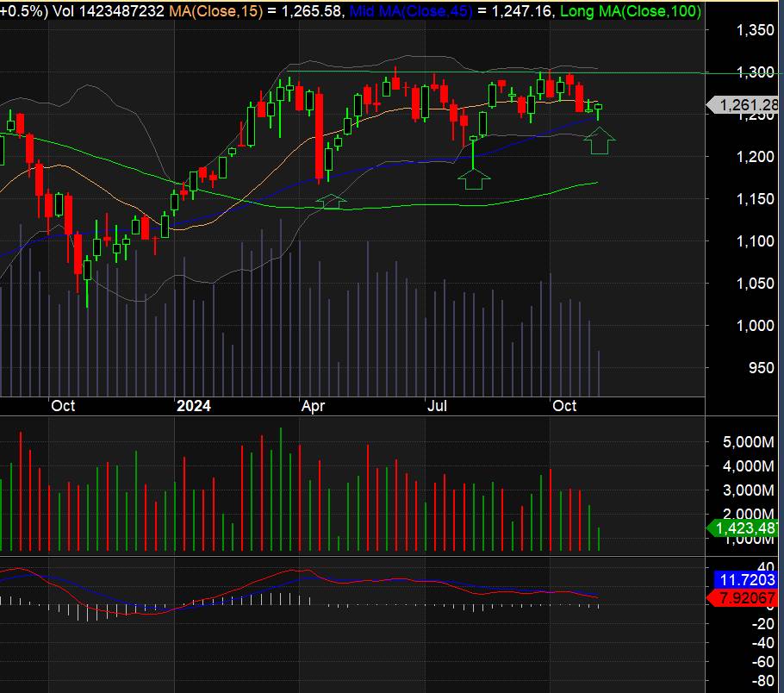Select the 1,261.28 last price marker
This screenshot has height=693, width=784.
[x=744, y=105]
